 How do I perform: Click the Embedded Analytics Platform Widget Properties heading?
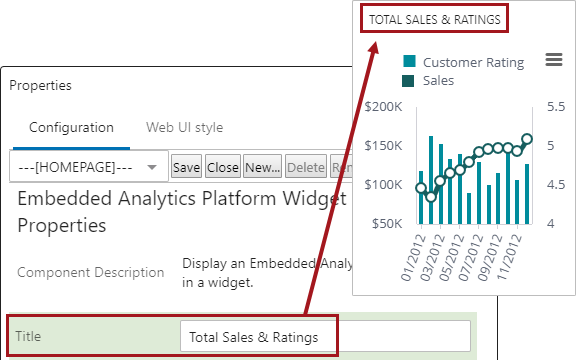pyautogui.click(x=182, y=212)
